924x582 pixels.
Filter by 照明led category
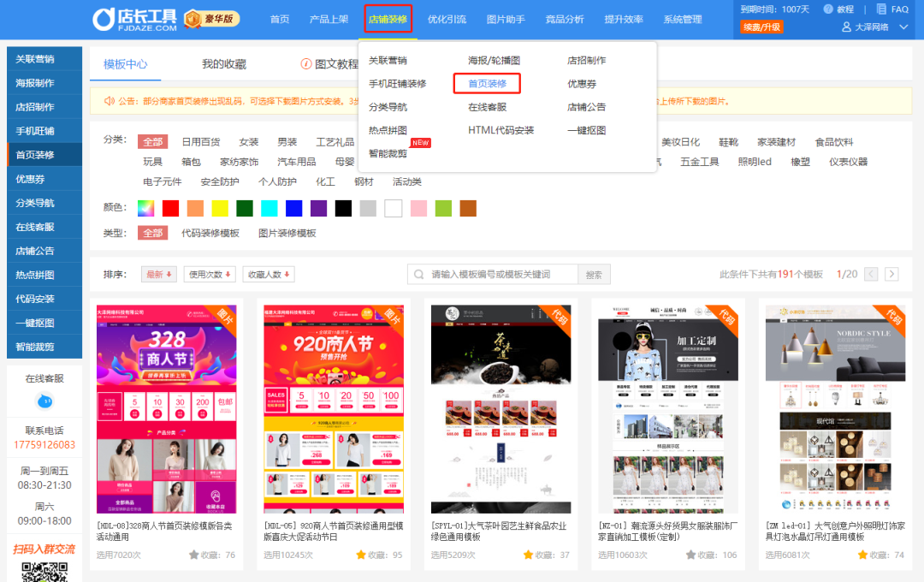coord(755,162)
